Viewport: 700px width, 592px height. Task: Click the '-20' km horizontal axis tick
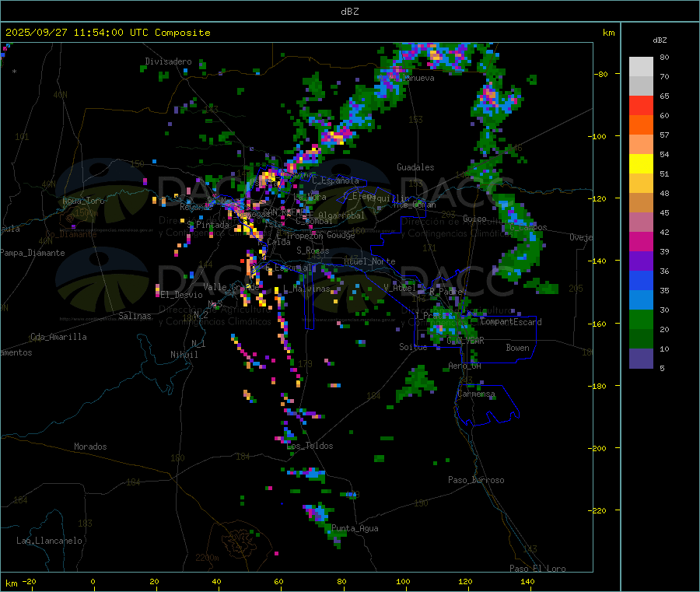point(30,581)
